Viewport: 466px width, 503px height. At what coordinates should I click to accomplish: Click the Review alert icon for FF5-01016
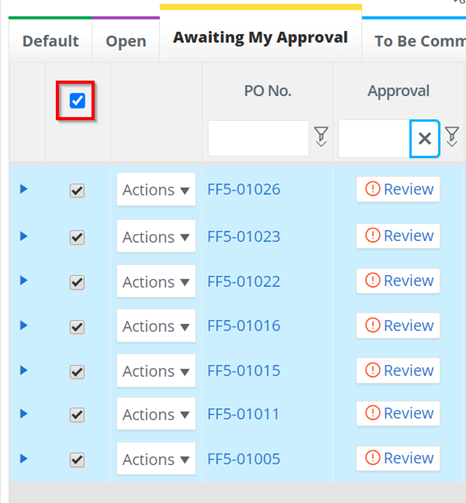click(x=372, y=325)
